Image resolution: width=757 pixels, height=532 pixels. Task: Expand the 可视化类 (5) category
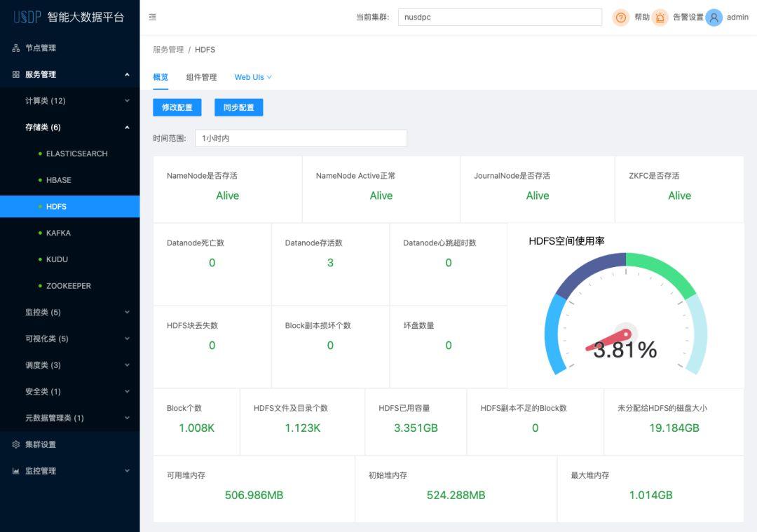pos(70,339)
